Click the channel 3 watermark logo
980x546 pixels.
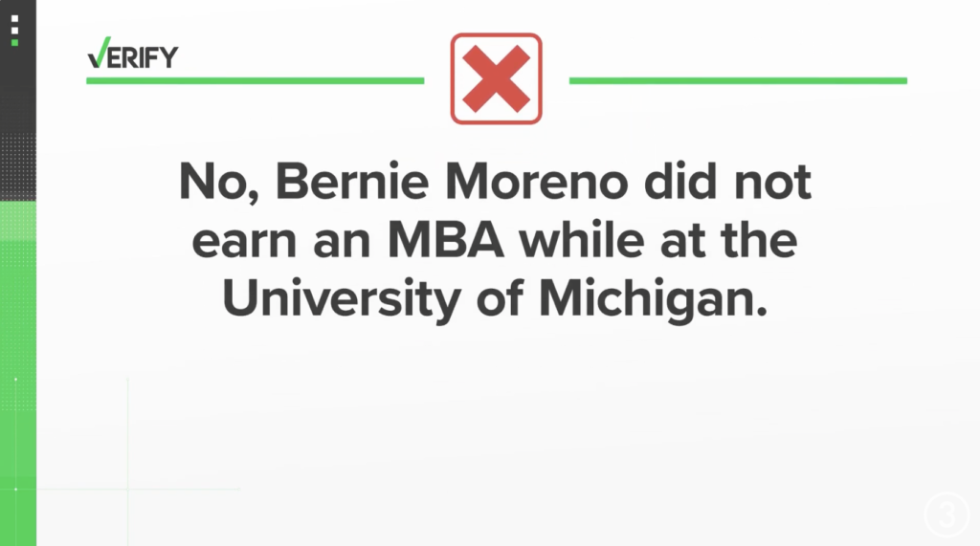click(947, 515)
